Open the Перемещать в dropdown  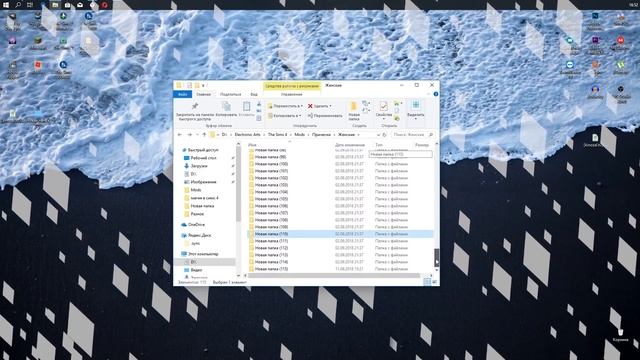(285, 106)
